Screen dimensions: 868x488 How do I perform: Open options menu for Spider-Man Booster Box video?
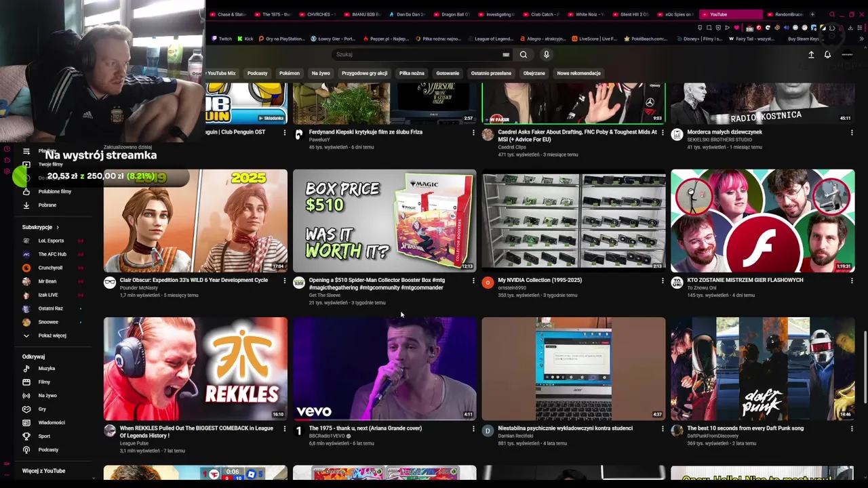tap(473, 281)
